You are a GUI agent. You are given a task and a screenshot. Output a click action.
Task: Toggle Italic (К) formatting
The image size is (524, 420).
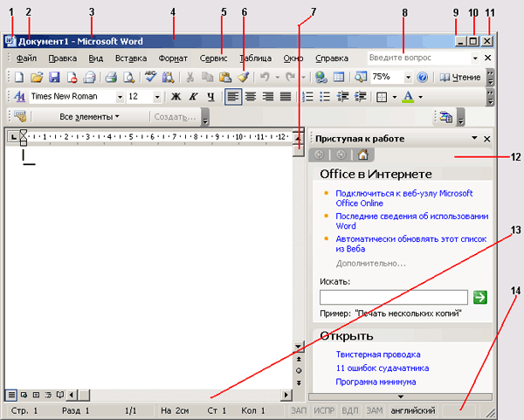[x=193, y=97]
